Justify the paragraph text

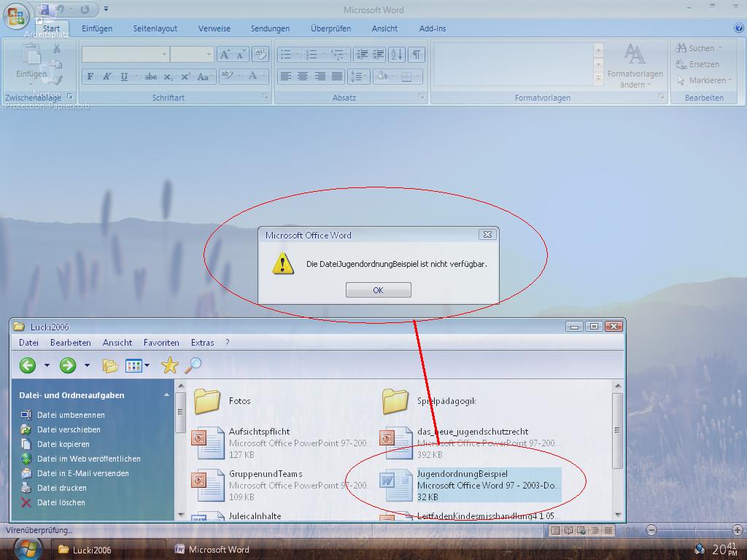tap(337, 76)
